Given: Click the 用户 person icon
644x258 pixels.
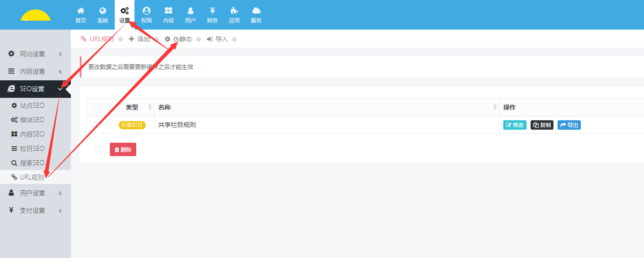Looking at the screenshot, I should tap(190, 11).
